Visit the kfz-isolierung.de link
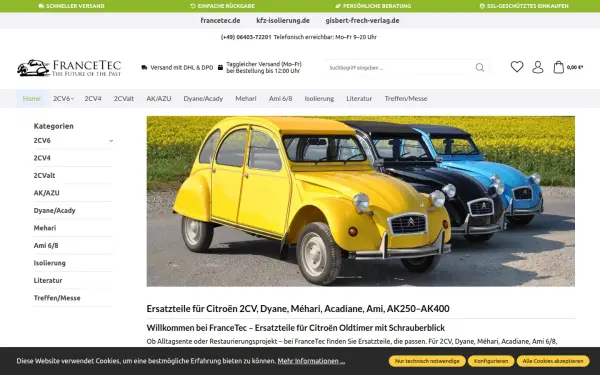 (283, 21)
